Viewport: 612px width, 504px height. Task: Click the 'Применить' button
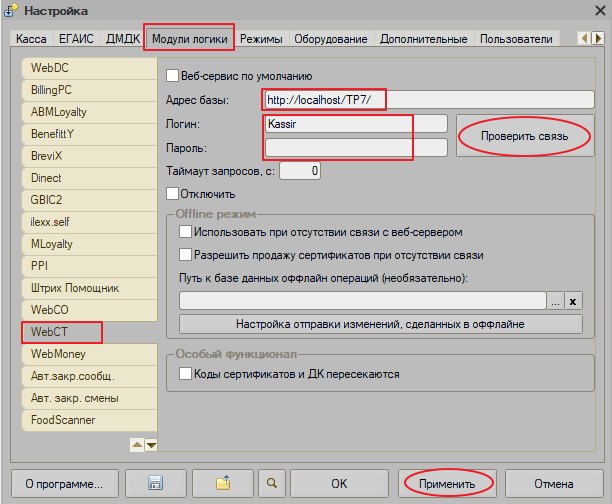pos(447,483)
